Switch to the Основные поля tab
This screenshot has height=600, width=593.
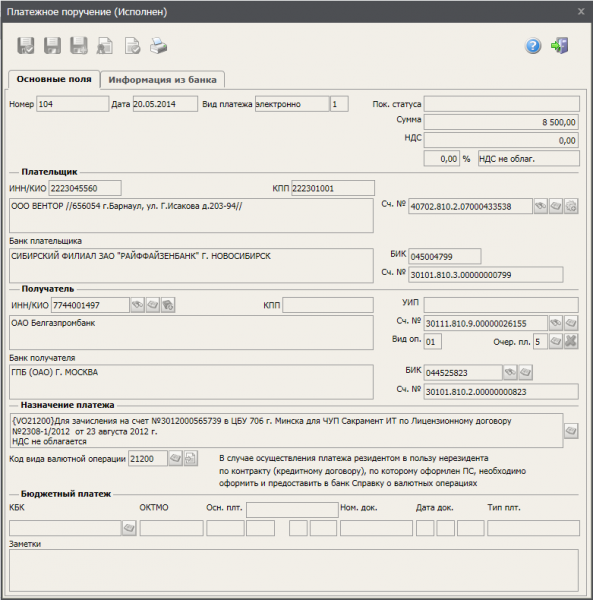point(54,79)
